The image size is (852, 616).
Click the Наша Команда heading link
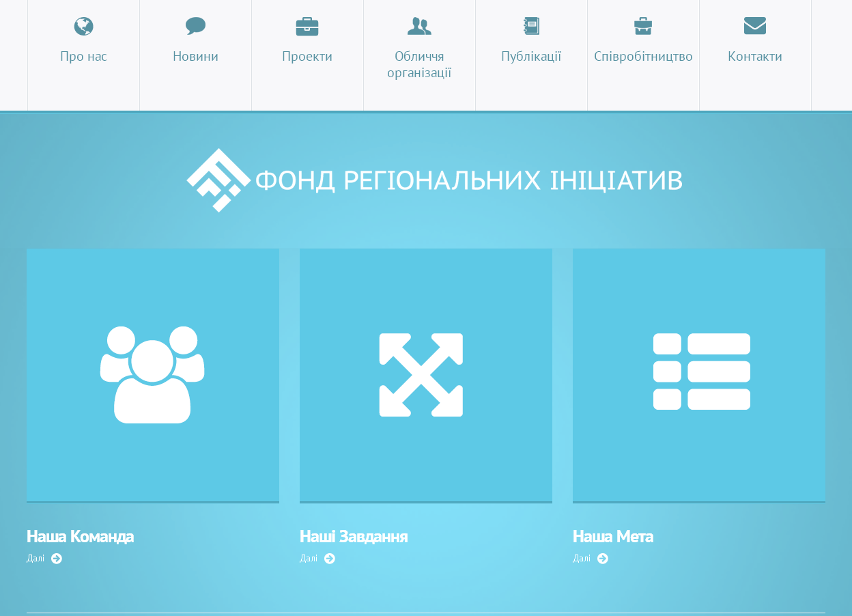[80, 537]
